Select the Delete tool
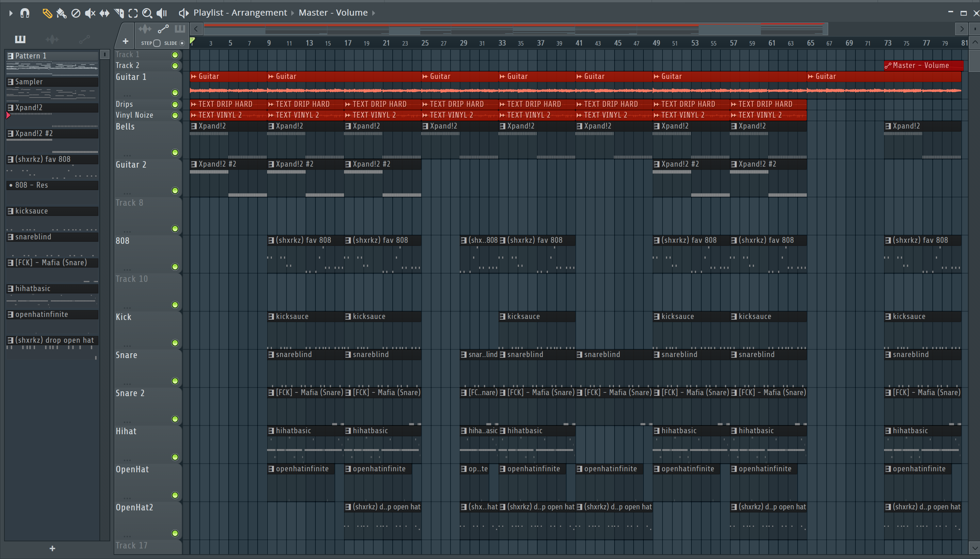 click(76, 14)
